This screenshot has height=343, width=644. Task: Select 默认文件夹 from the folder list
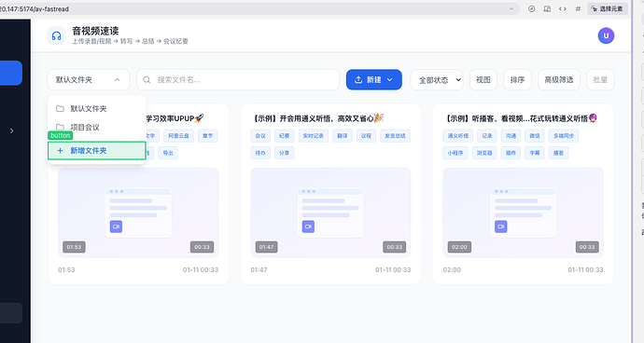tap(97, 109)
